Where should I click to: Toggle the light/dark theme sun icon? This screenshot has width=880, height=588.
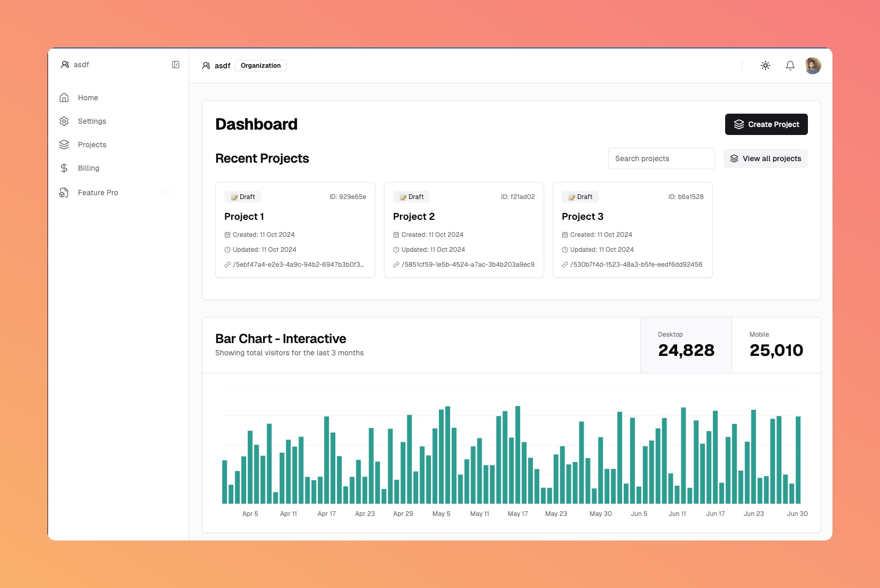(765, 66)
